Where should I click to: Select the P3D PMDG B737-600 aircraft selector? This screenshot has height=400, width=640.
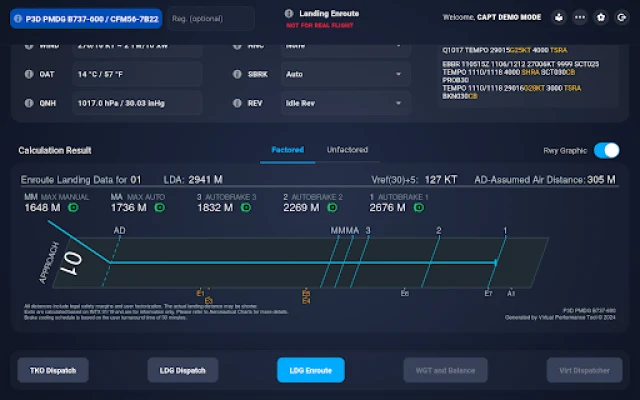click(x=85, y=18)
